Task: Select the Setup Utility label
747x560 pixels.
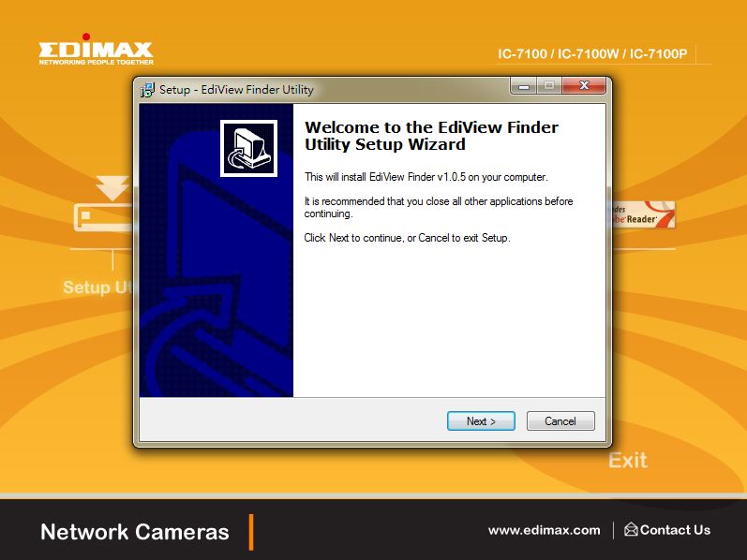Action: [x=99, y=287]
